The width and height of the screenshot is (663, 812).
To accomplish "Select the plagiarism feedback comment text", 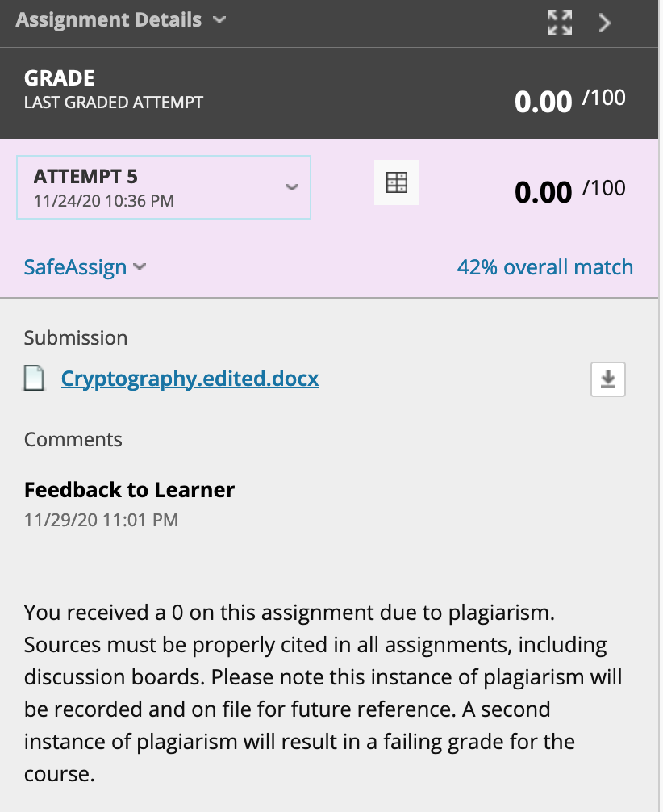I will pyautogui.click(x=323, y=693).
